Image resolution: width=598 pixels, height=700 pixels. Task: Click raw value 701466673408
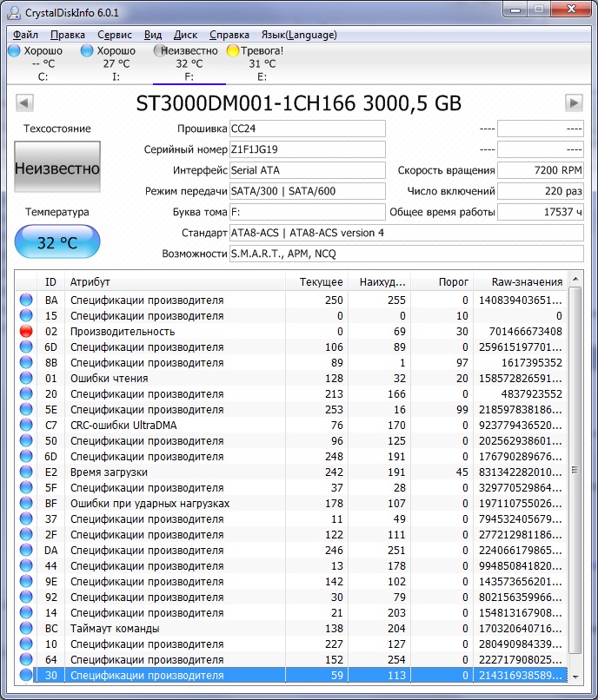coord(526,331)
